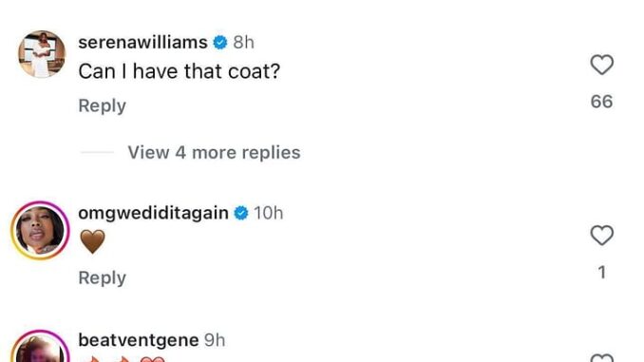Click the verified badge beside omgwediditagain
This screenshot has width=644, height=362.
click(x=241, y=213)
